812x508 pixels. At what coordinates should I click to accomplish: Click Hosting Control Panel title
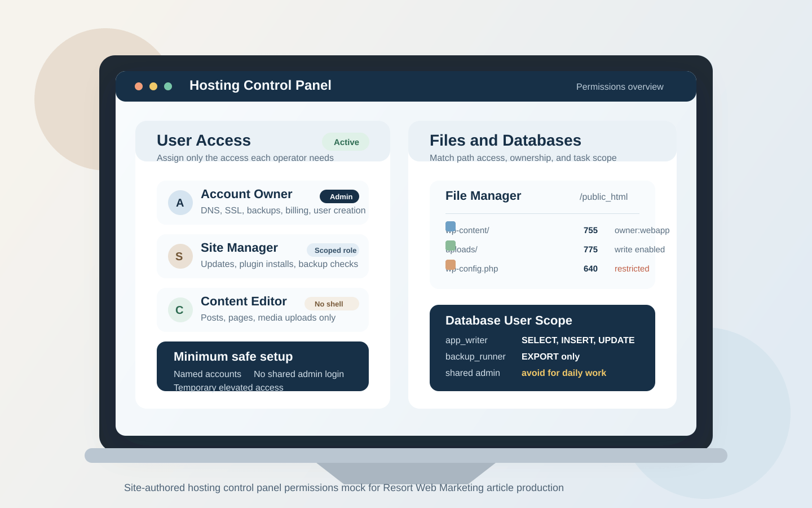pyautogui.click(x=261, y=85)
